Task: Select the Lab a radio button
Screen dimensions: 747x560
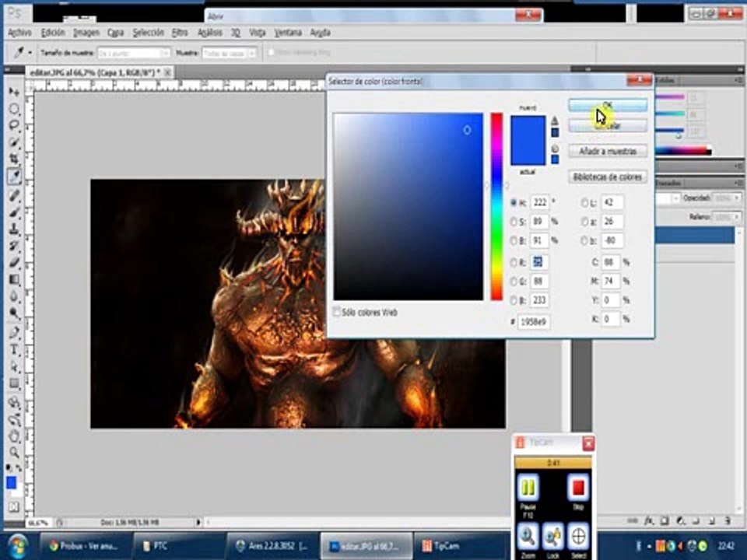Action: pos(584,222)
